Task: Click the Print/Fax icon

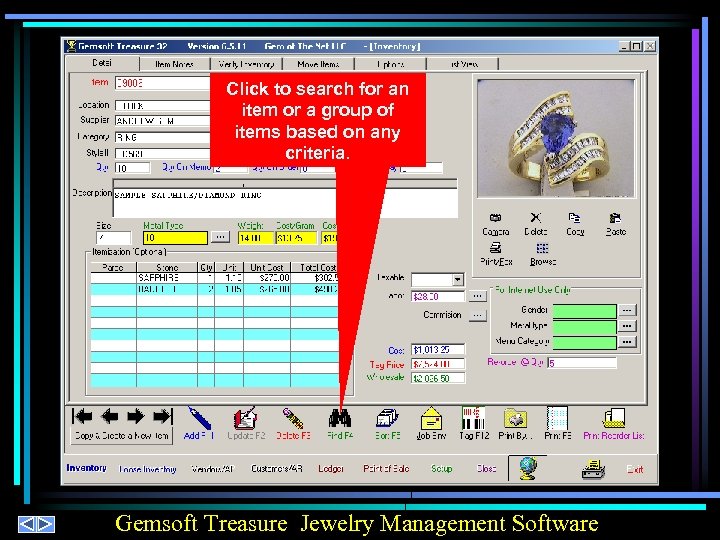Action: click(x=495, y=248)
